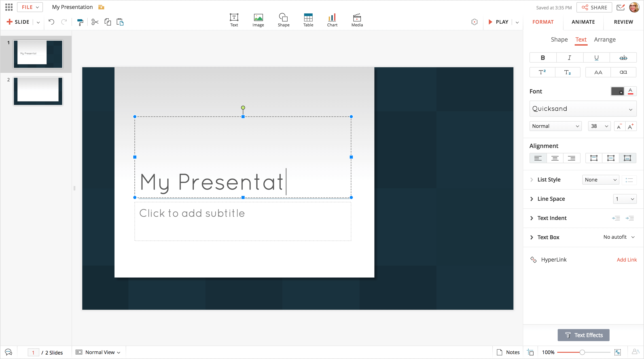Click the zoom slider handle
Viewport: 644px width, 359px height.
pyautogui.click(x=582, y=352)
